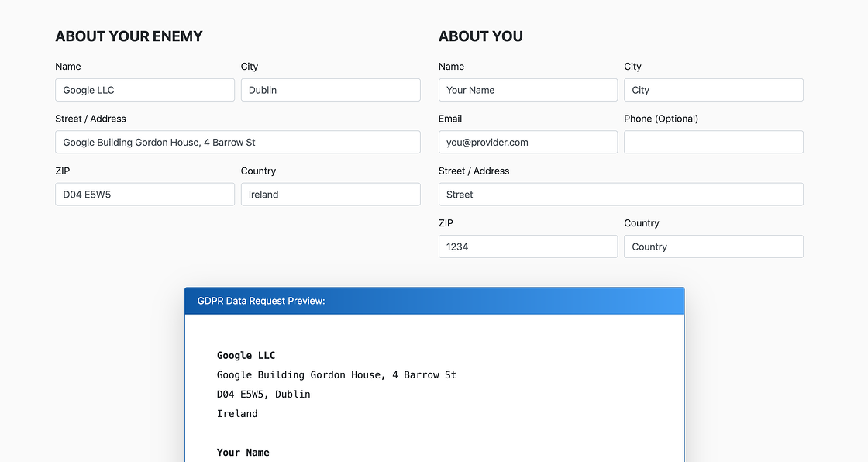This screenshot has width=868, height=462.
Task: Click 'Ireland' in the preview letter
Action: (237, 413)
